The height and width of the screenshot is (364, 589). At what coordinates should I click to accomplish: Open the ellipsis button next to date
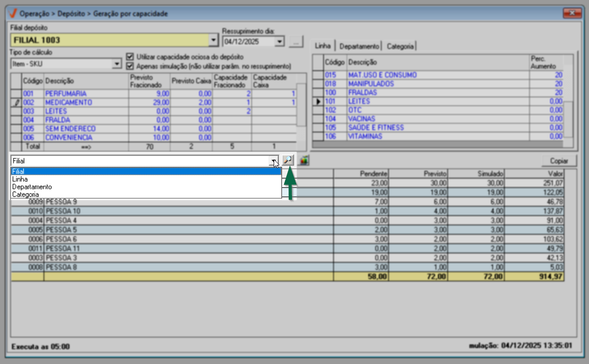[296, 42]
